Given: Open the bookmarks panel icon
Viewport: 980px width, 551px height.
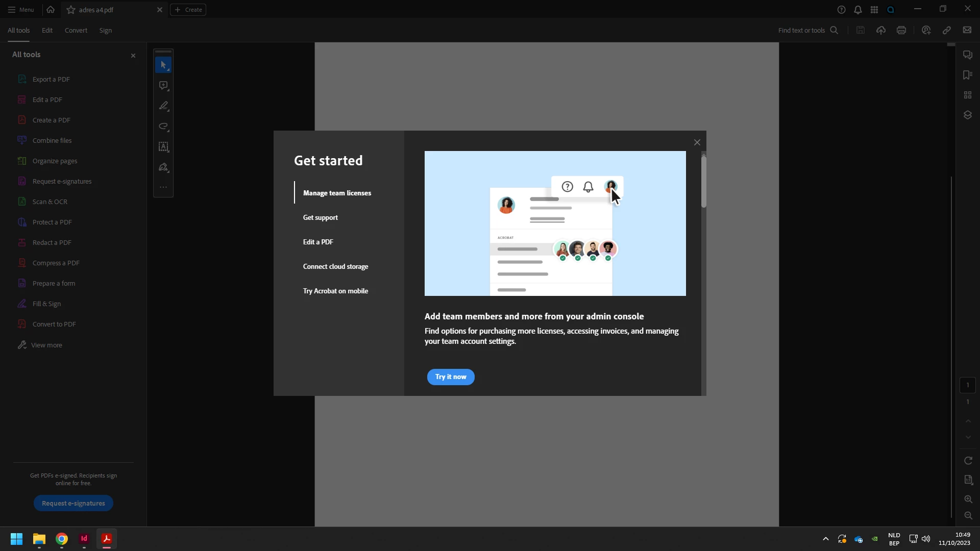Looking at the screenshot, I should click(967, 75).
